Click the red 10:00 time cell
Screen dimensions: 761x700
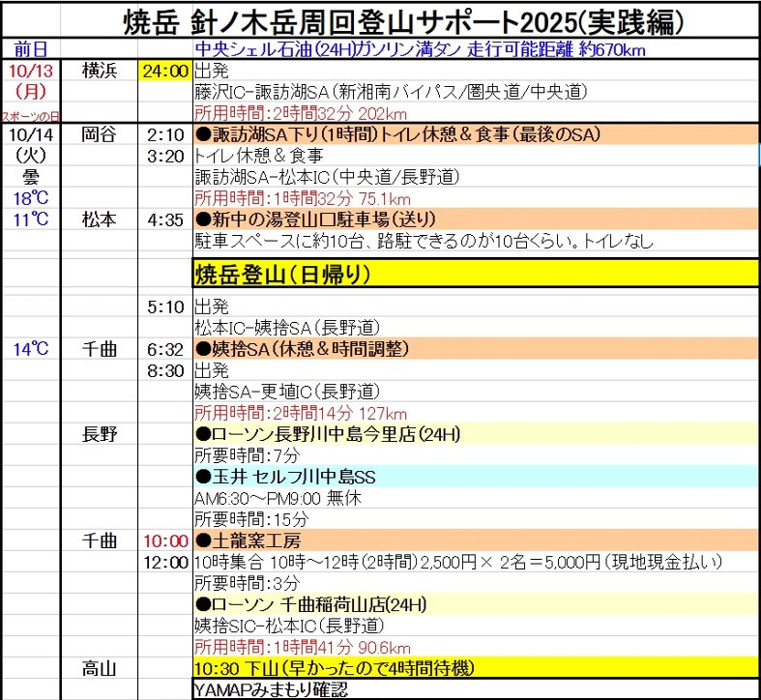click(x=164, y=540)
